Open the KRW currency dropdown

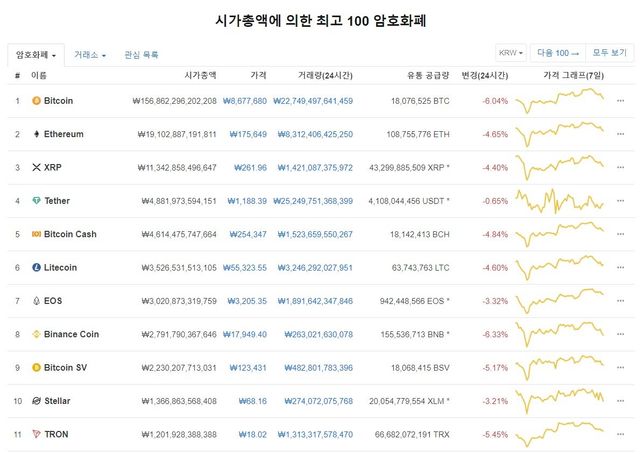(511, 53)
